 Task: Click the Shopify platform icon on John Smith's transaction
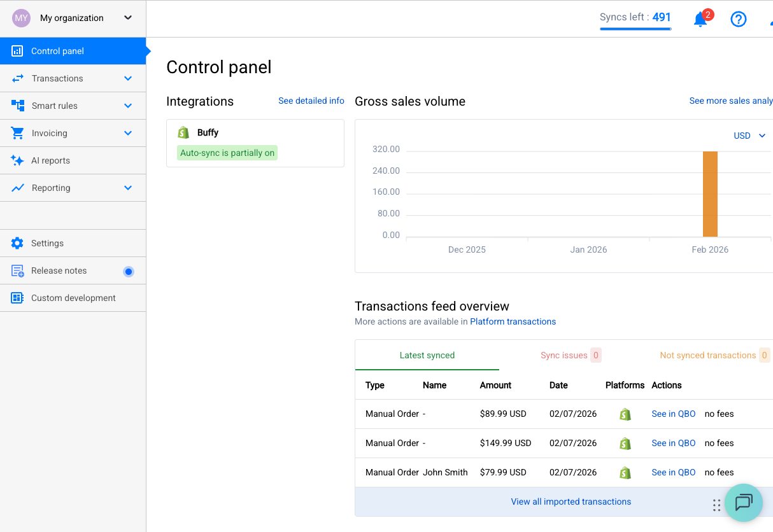point(625,472)
